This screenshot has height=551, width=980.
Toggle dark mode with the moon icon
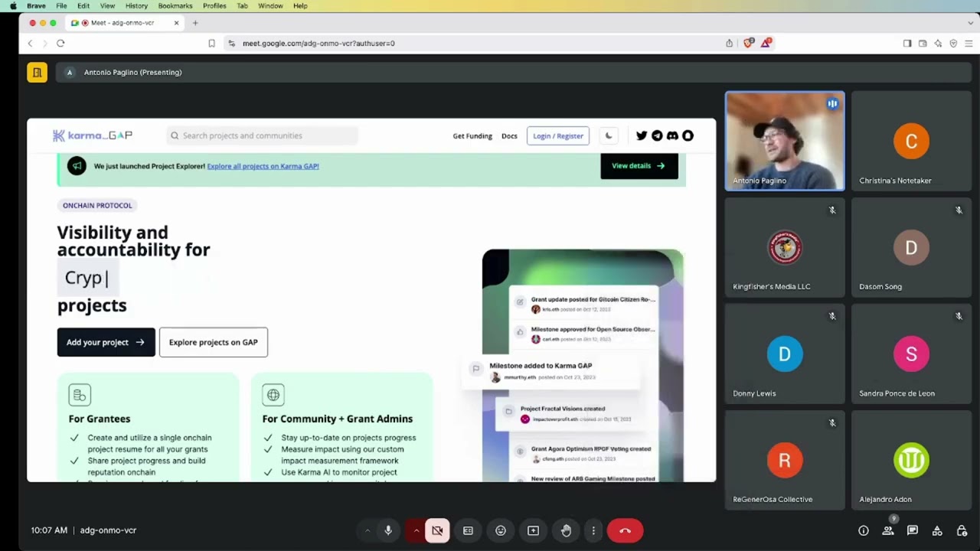(609, 136)
